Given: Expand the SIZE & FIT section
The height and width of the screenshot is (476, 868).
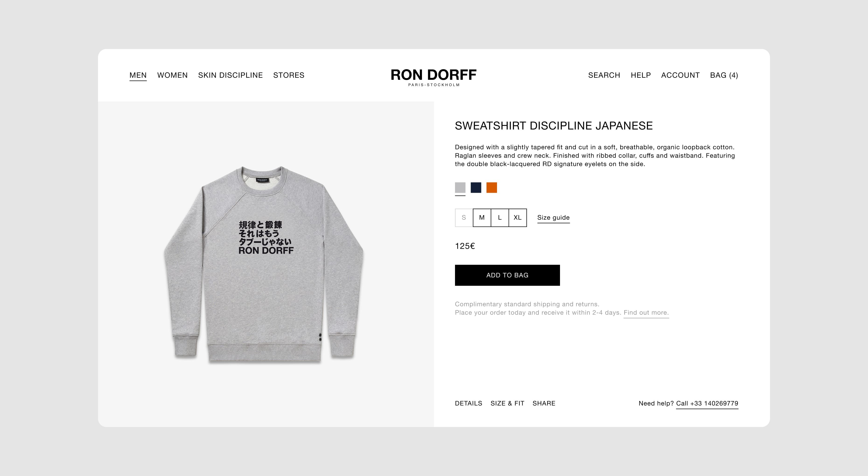Looking at the screenshot, I should click(x=507, y=403).
